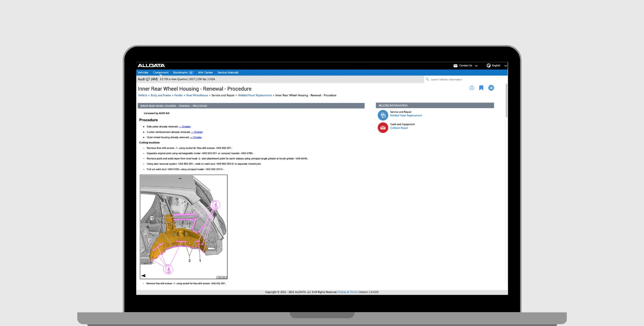Expand the Contact Us dropdown arrow
644x326 pixels.
click(476, 66)
